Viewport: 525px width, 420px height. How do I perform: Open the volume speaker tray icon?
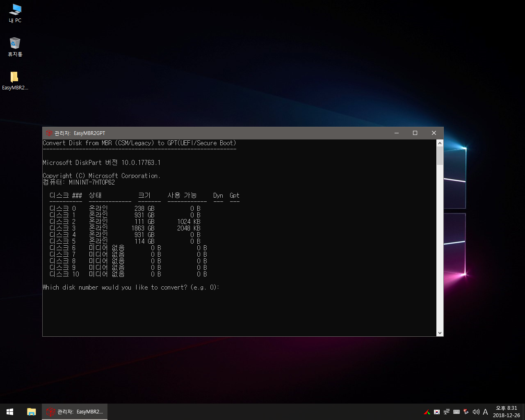tap(476, 412)
